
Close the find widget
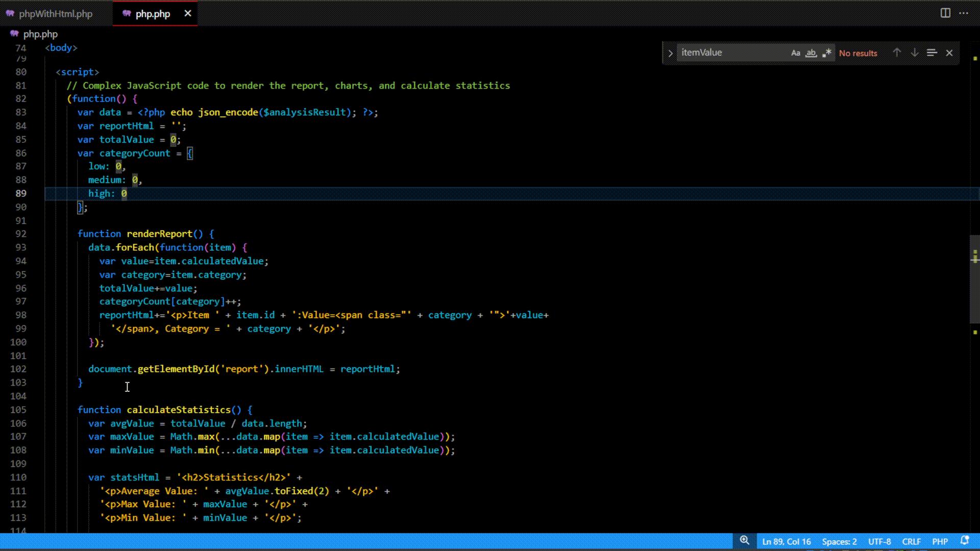pyautogui.click(x=949, y=53)
